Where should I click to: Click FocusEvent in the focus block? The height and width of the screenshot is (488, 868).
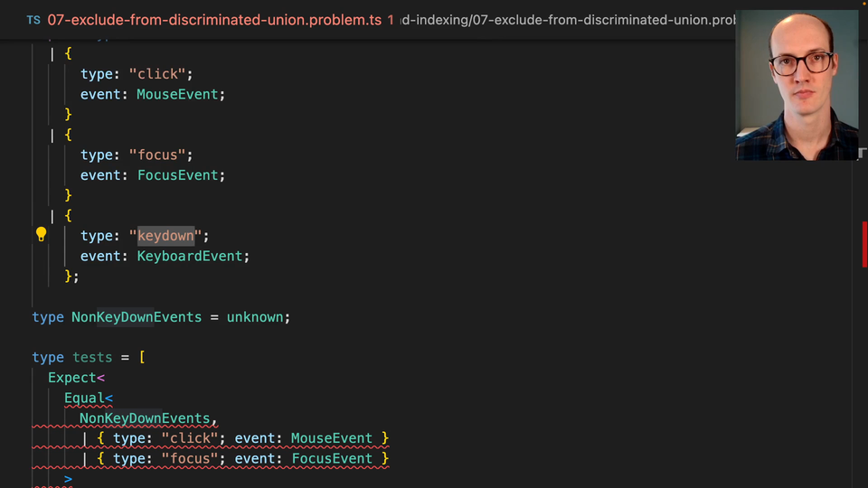(178, 175)
